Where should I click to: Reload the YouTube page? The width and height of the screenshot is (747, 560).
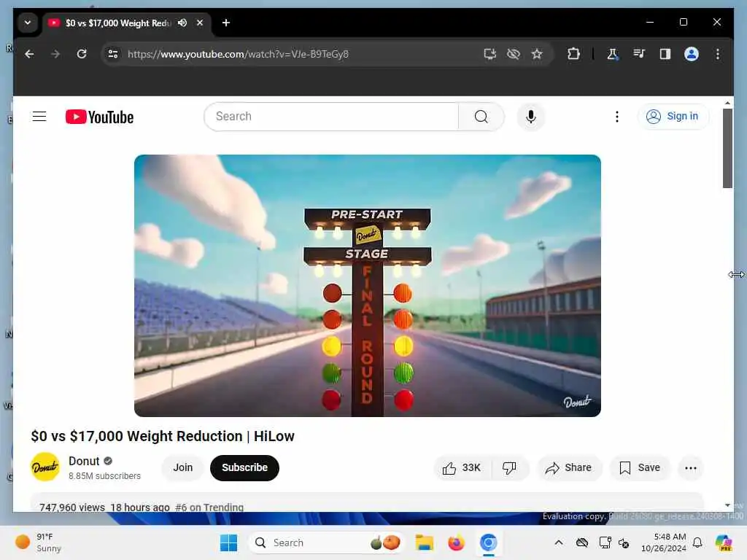point(82,54)
